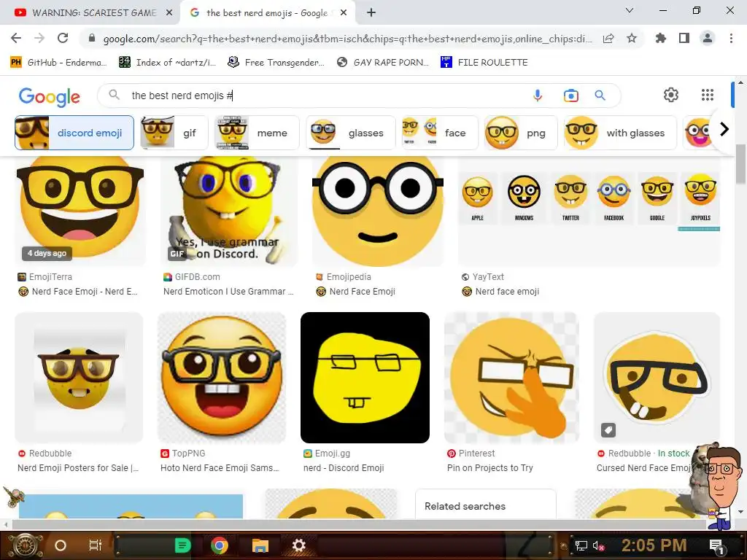Open the Cursed Nerd Face Emoji image

(x=657, y=378)
